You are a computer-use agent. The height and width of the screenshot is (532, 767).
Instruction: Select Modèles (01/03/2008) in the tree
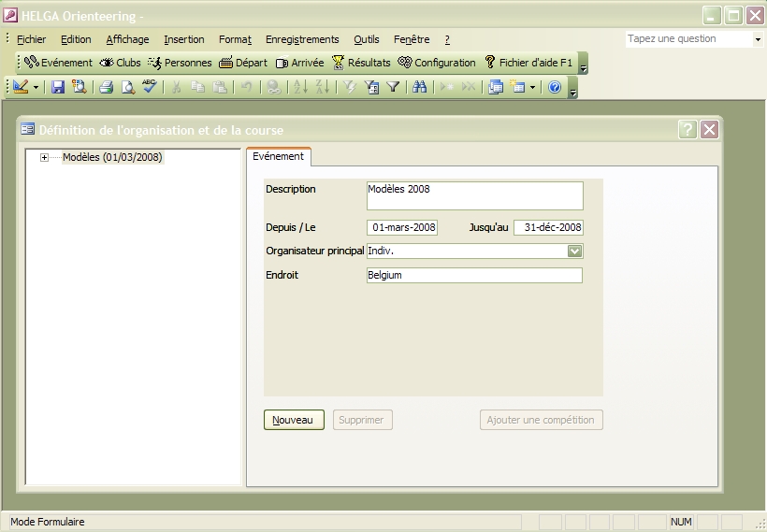point(112,157)
